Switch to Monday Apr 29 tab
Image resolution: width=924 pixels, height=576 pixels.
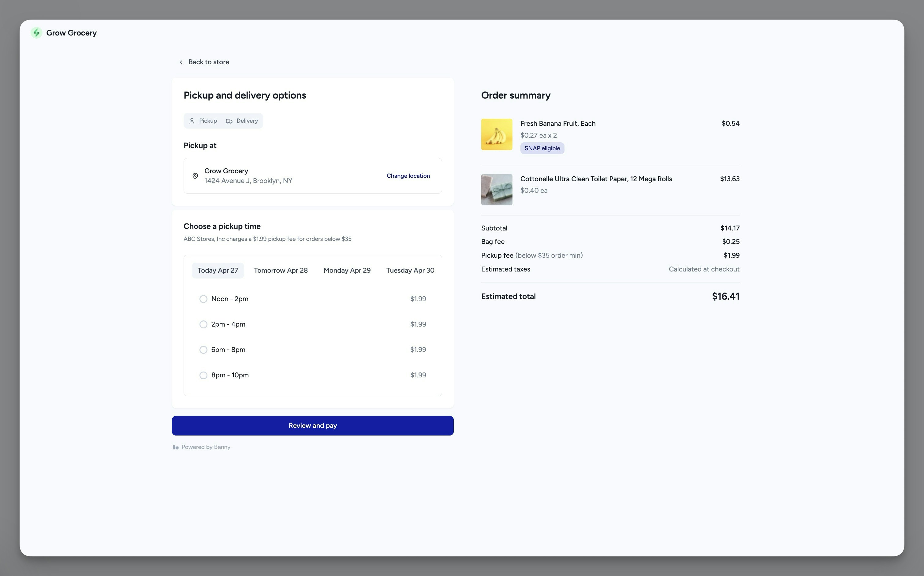347,271
